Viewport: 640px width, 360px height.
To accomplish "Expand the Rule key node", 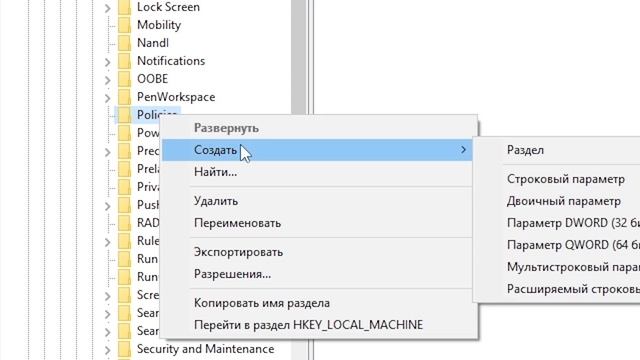I will pos(107,242).
